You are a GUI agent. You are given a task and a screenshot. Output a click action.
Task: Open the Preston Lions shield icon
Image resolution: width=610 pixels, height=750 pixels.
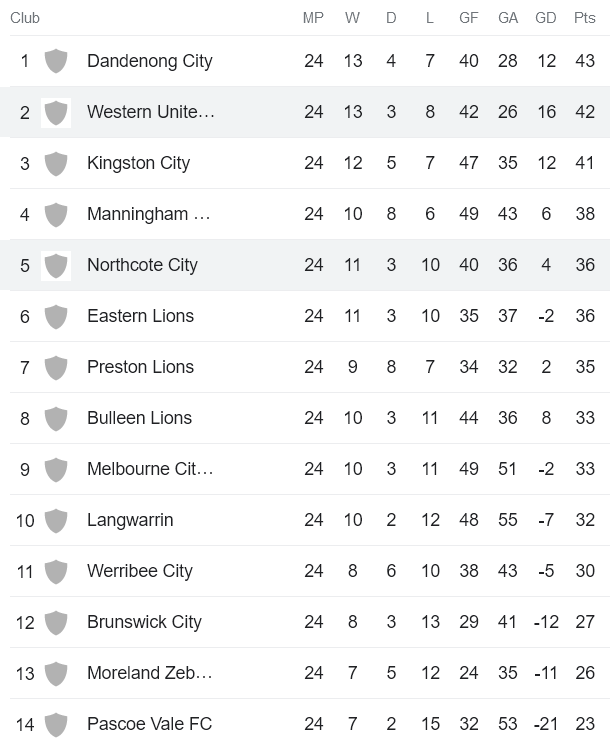pyautogui.click(x=56, y=367)
